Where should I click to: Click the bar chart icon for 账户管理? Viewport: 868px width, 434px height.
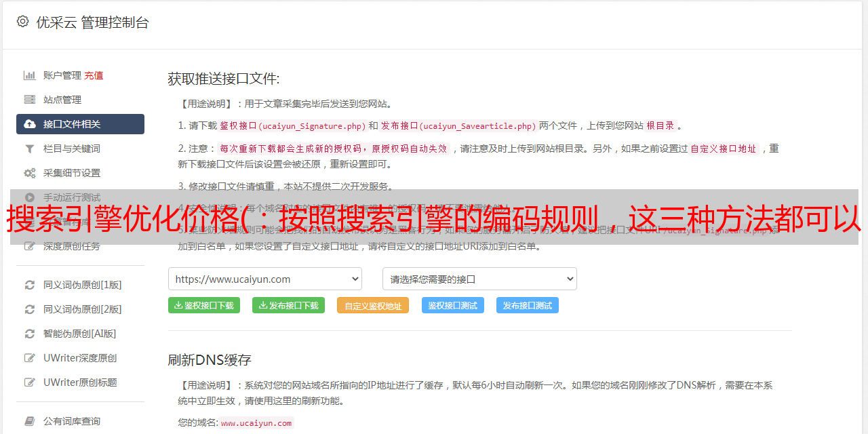(30, 75)
